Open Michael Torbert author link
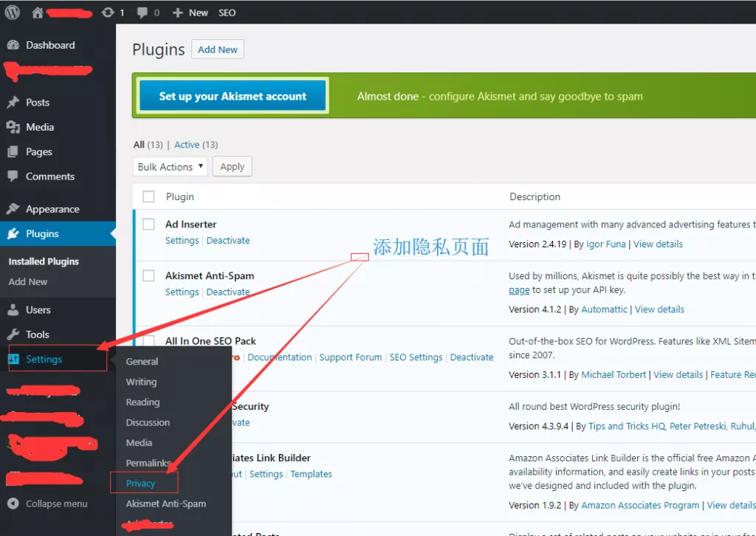 [x=614, y=374]
